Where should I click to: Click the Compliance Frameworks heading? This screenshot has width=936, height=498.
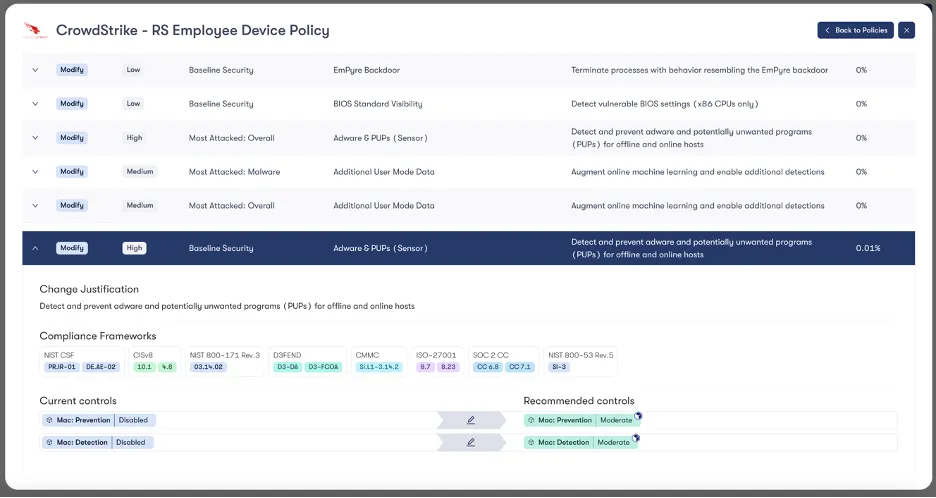[98, 336]
